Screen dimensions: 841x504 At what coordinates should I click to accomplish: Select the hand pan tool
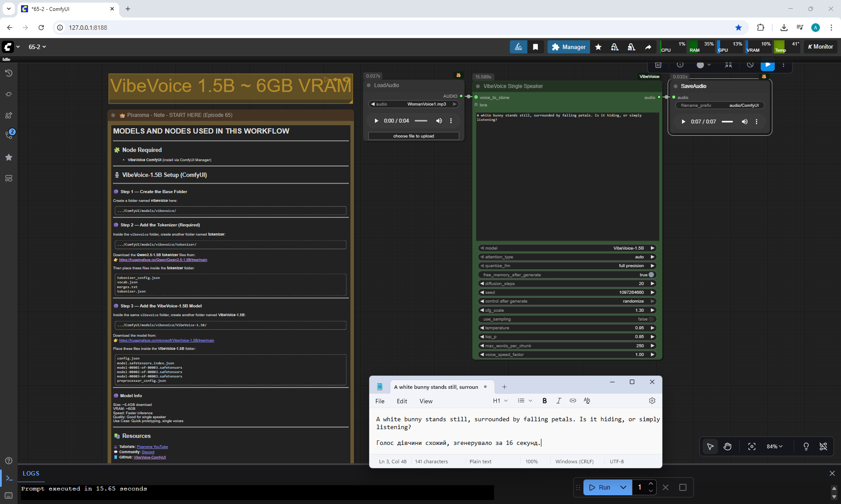[x=728, y=446]
